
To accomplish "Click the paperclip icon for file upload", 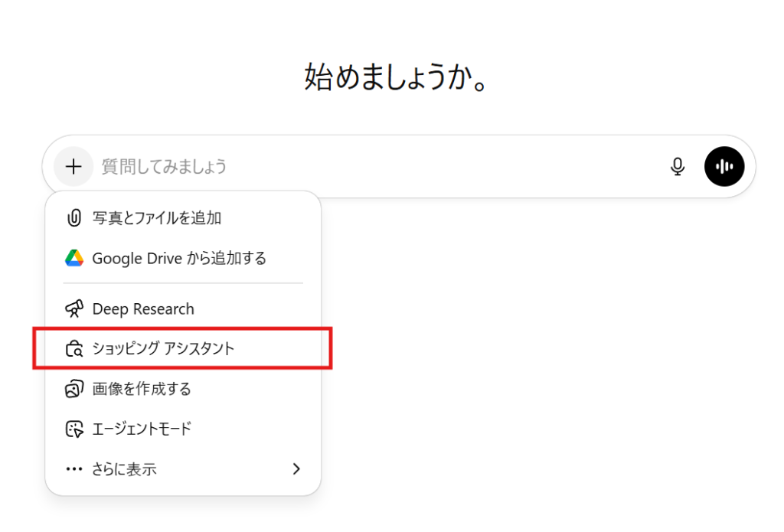I will click(74, 218).
